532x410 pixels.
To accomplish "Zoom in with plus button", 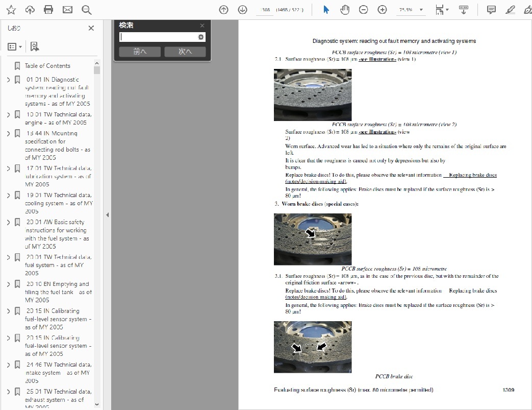I will point(382,10).
